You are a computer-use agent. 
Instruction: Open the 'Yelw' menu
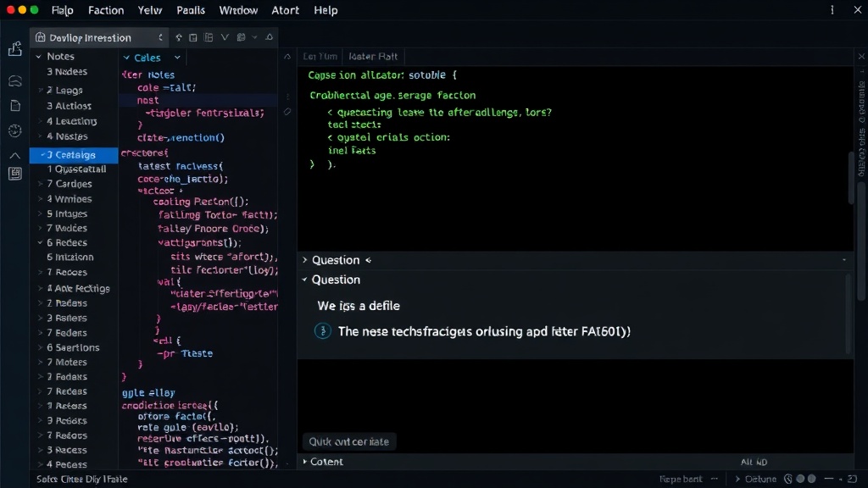(x=149, y=10)
